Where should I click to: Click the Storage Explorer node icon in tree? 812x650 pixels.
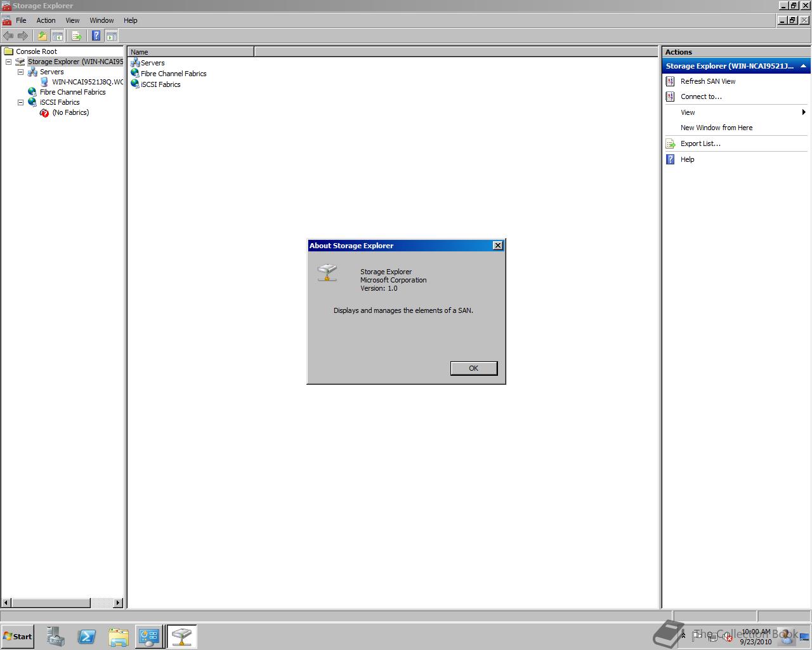coord(20,62)
